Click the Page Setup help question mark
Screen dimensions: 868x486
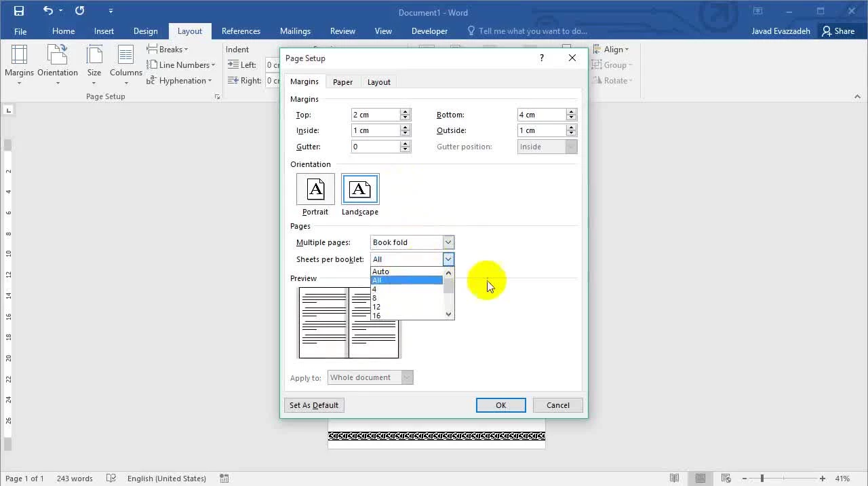(x=541, y=58)
